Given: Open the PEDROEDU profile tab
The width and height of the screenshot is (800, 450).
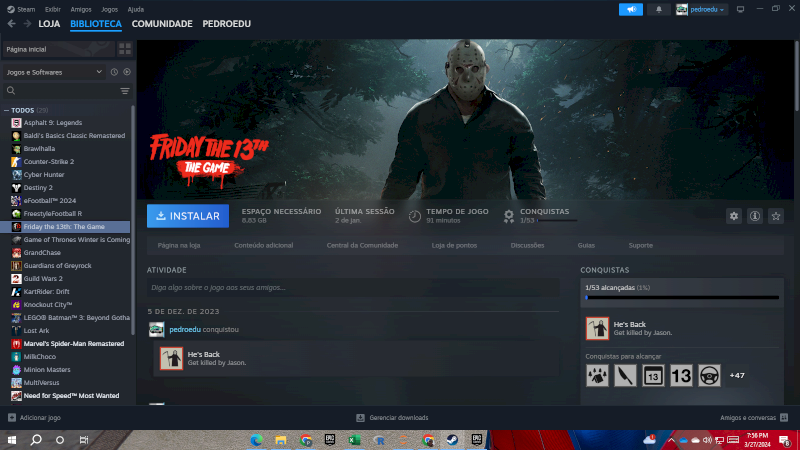Looking at the screenshot, I should tap(227, 23).
